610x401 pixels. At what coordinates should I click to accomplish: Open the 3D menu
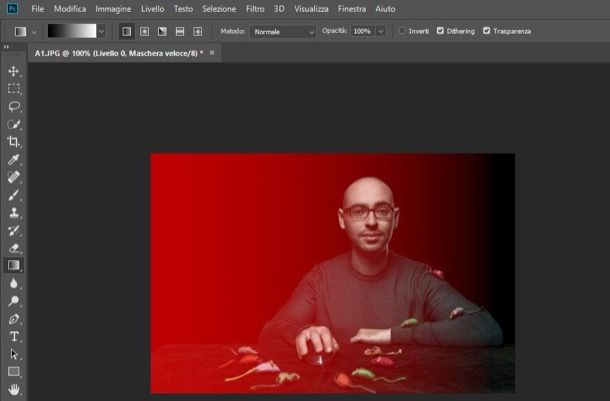tap(279, 9)
